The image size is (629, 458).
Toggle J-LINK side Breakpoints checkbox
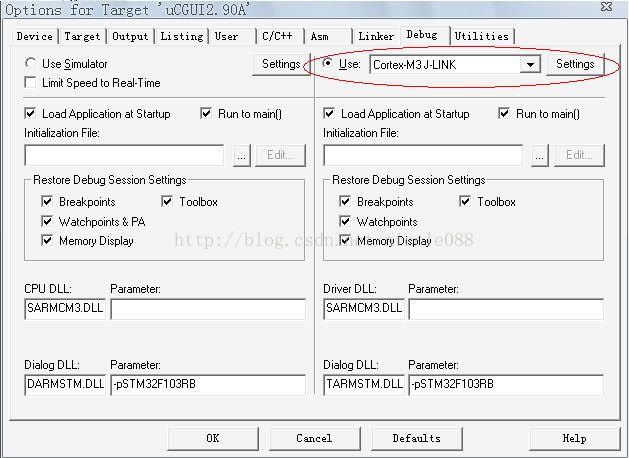coord(345,201)
